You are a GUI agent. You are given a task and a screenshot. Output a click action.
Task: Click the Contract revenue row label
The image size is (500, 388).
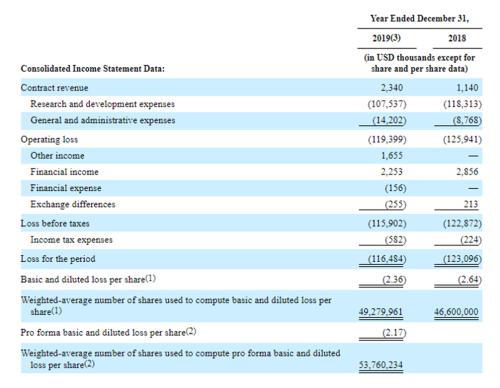click(x=54, y=88)
